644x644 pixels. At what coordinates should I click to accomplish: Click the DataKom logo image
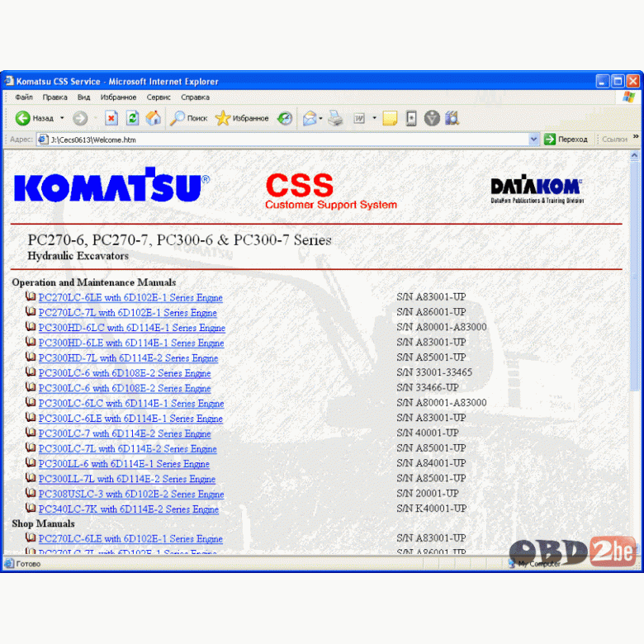pos(537,189)
